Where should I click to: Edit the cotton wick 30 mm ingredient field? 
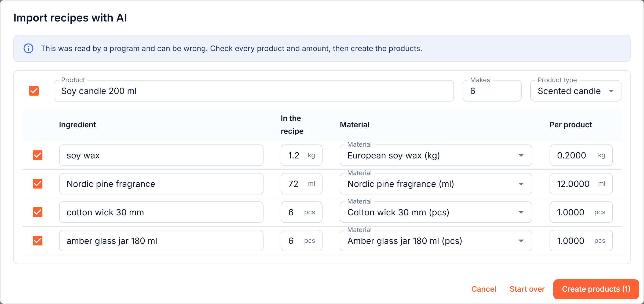[x=161, y=212]
